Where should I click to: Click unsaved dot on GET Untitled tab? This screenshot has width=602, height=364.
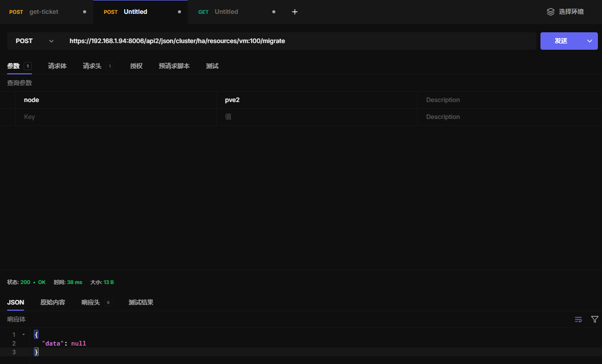[x=273, y=12]
